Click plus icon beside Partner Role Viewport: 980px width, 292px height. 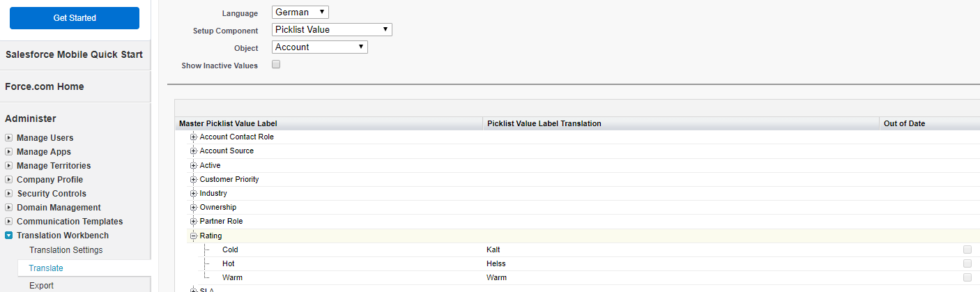click(194, 221)
